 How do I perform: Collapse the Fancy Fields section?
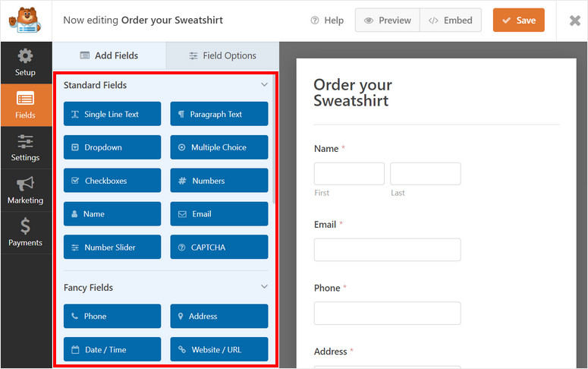tap(264, 287)
